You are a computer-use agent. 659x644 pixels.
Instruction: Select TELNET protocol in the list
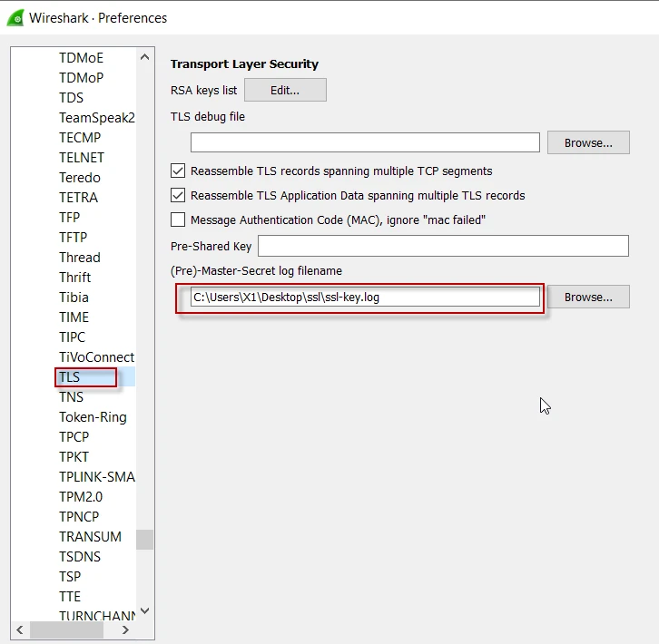(80, 158)
